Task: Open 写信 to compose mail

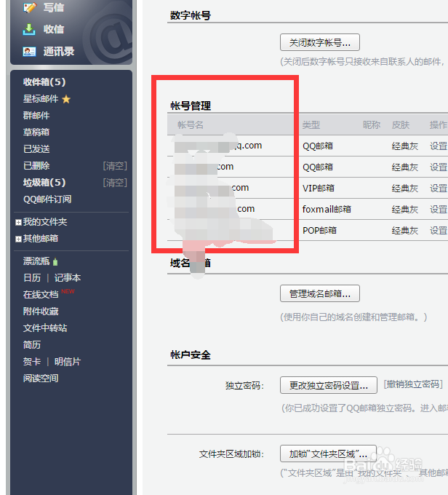Action: 54,7
